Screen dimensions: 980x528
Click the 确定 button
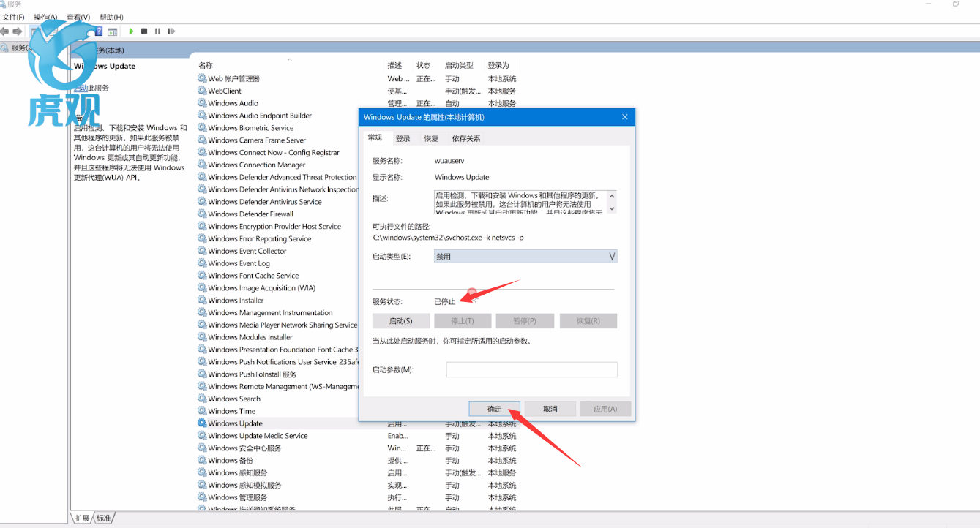coord(495,409)
